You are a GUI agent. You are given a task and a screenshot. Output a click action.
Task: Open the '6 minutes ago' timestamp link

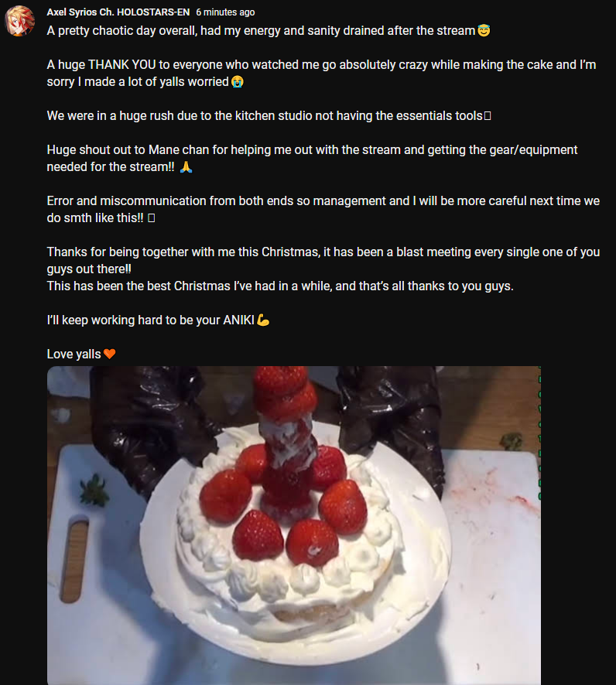tap(225, 12)
